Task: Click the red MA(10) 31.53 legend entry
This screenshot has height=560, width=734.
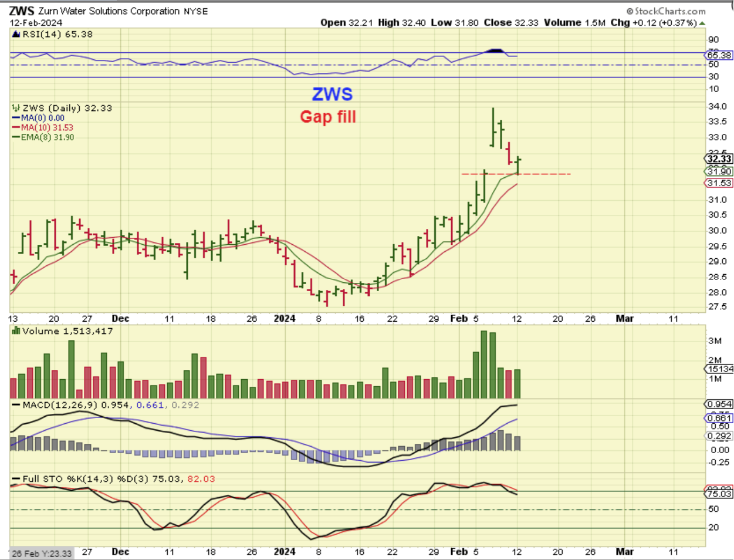Action: 43,127
